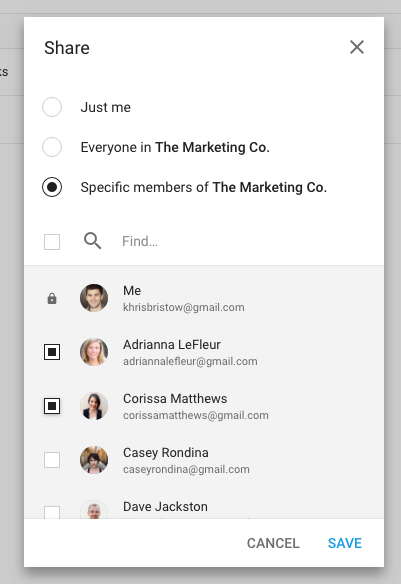Check the Casey Rondina checkbox
401x584 pixels.
(x=52, y=460)
